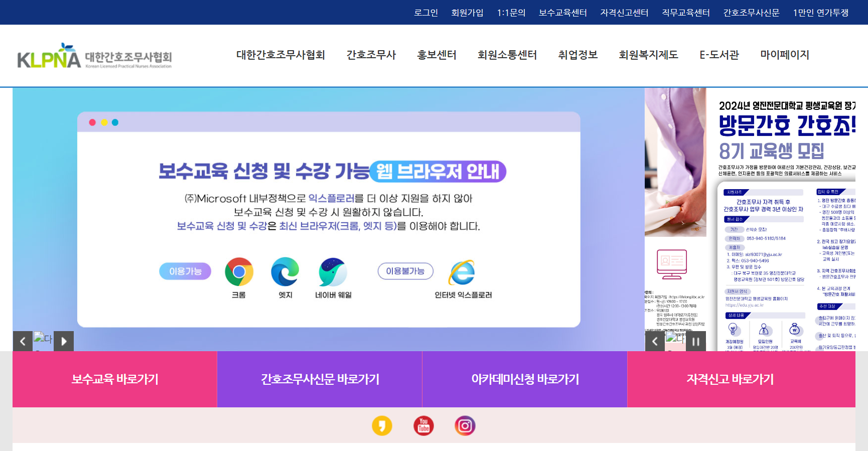Image resolution: width=868 pixels, height=451 pixels.
Task: Open 1:1문의 link
Action: [511, 13]
